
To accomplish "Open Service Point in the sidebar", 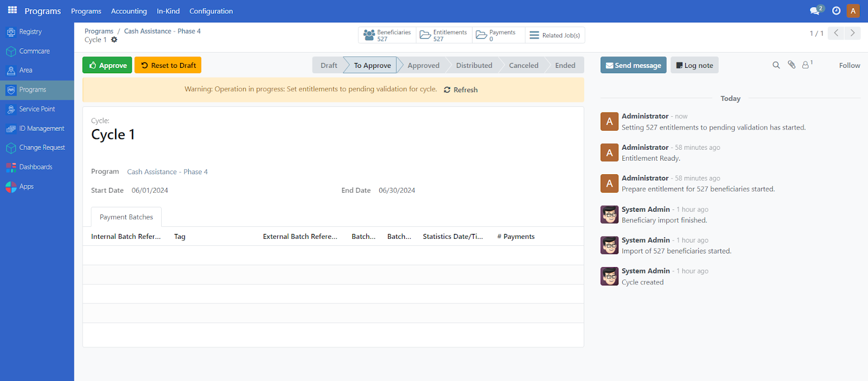I will [x=37, y=109].
